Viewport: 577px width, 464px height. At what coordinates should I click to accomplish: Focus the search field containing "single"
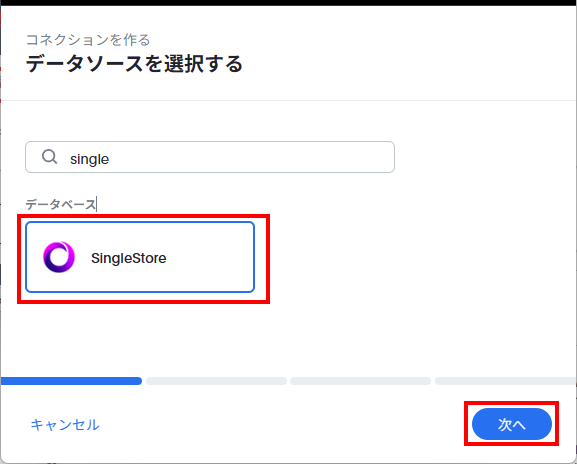(210, 157)
